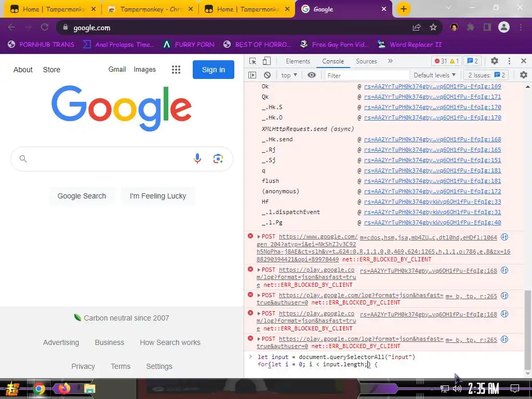The height and width of the screenshot is (399, 532).
Task: Show the console sidebar icon
Action: [252, 75]
